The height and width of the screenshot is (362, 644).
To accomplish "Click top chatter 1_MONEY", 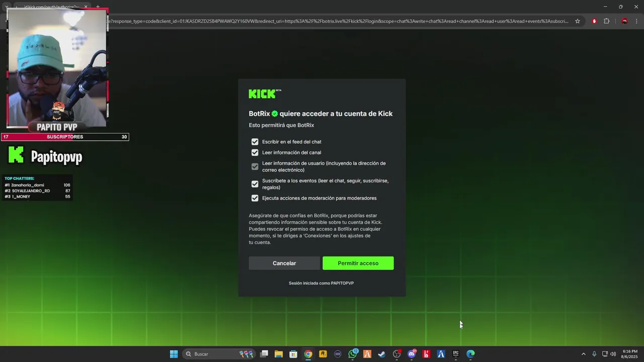I will click(37, 197).
